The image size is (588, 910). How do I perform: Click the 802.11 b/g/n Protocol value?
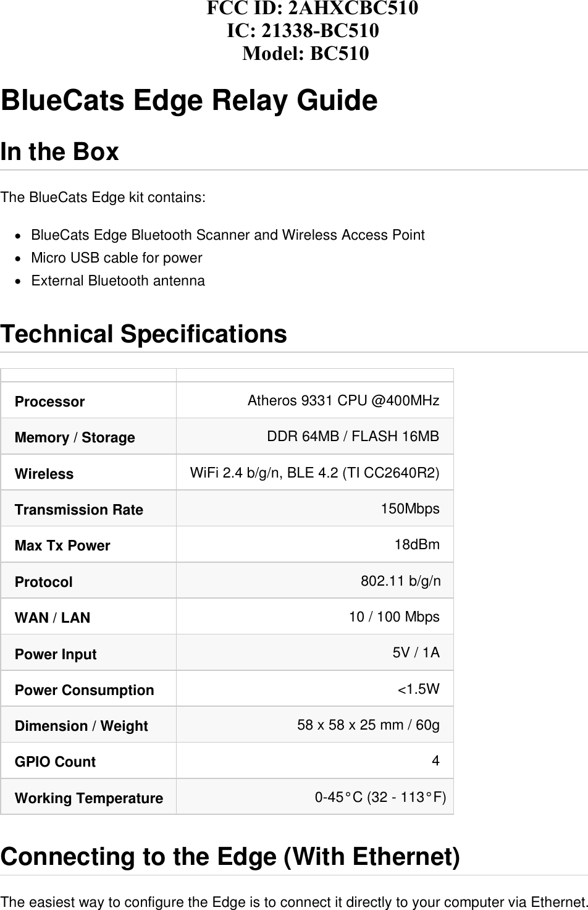pos(400,581)
